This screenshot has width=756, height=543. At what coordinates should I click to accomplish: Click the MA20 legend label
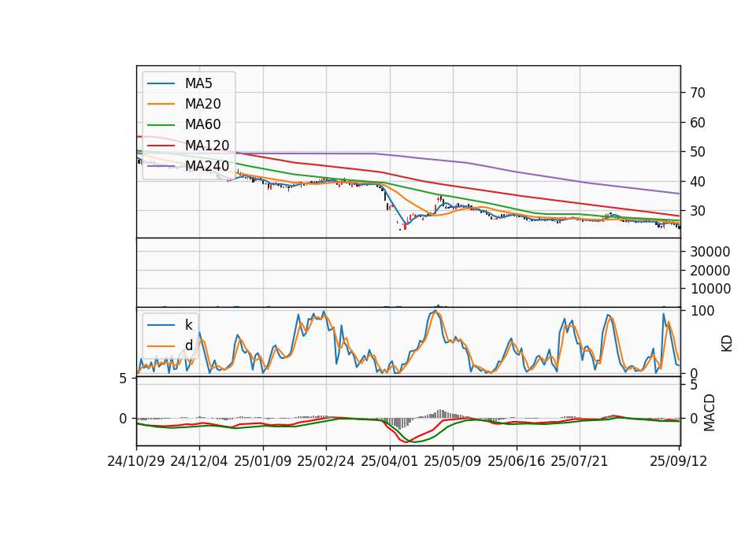click(202, 104)
